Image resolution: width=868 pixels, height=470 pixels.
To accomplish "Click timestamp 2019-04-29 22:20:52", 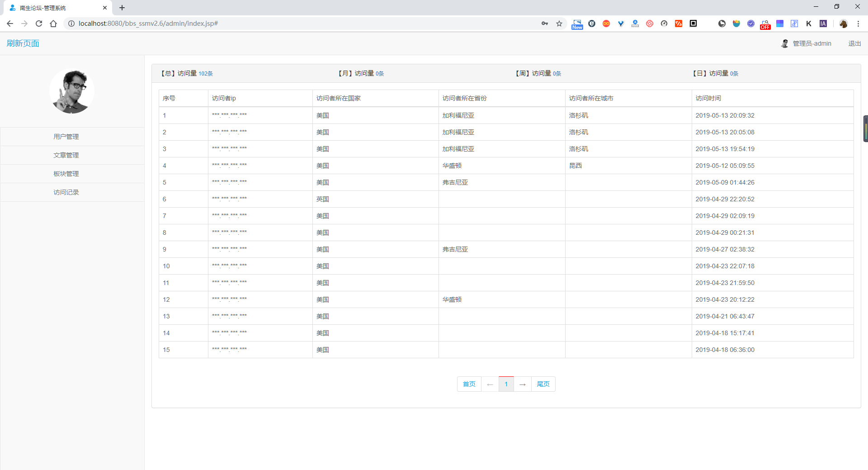I will (725, 199).
